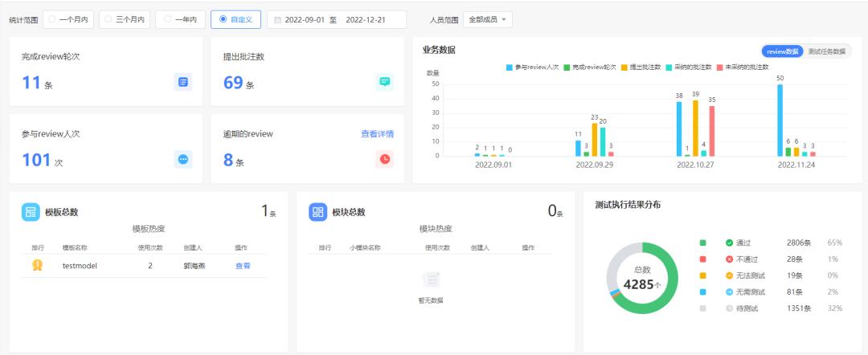
Task: Click the 模块总数 grid module icon
Action: (317, 212)
